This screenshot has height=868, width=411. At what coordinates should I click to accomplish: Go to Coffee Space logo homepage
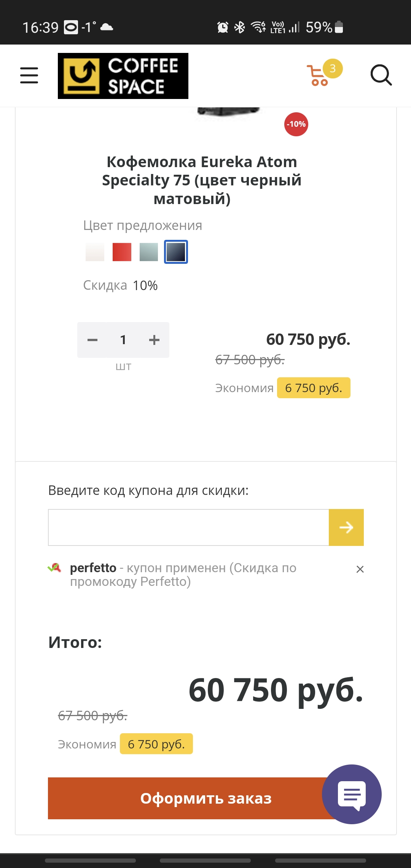click(123, 76)
